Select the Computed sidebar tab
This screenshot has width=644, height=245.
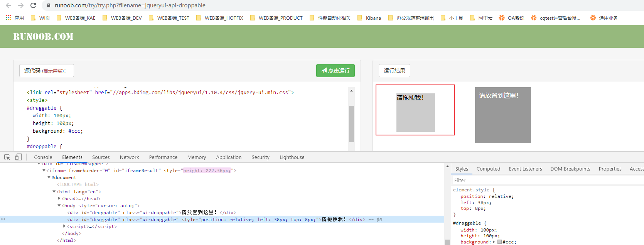pyautogui.click(x=488, y=169)
